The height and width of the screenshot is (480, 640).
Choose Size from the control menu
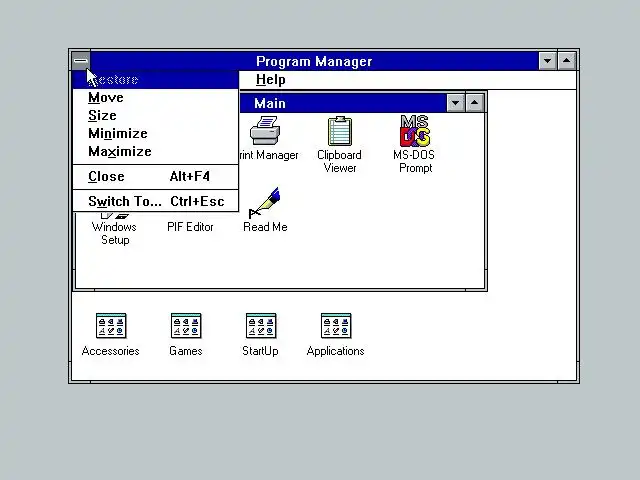pyautogui.click(x=156, y=116)
